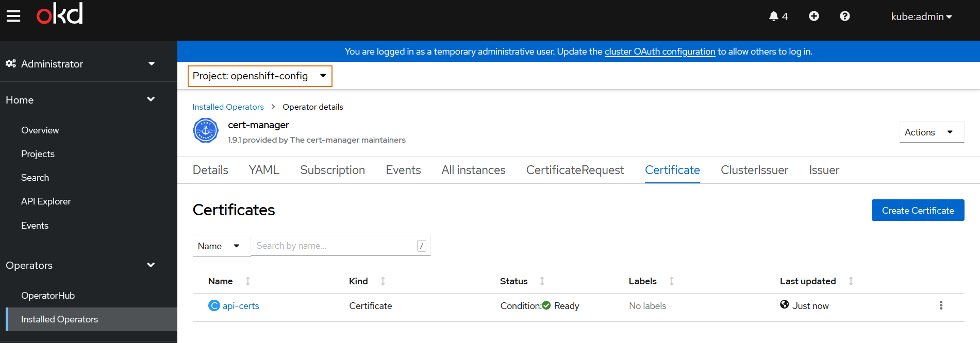Click the cert-manager operator logo
This screenshot has height=343, width=980.
206,131
